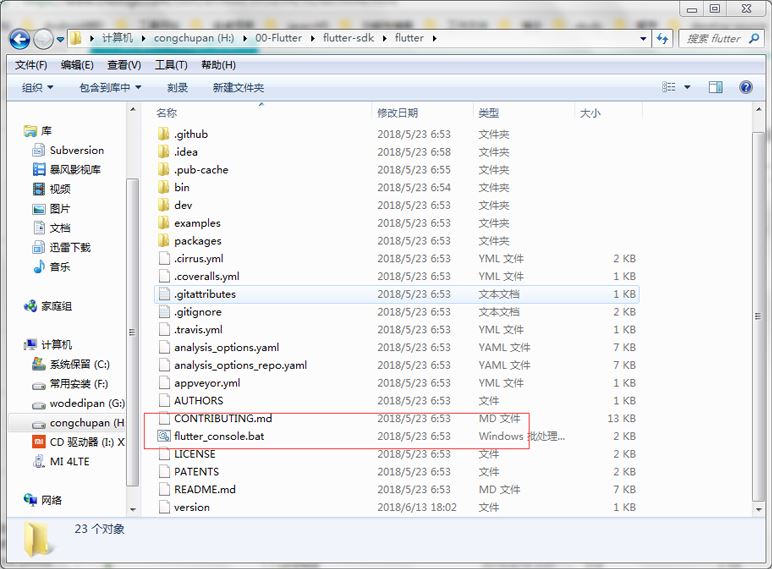Viewport: 772px width, 569px height.
Task: Click the search magnifier icon
Action: point(753,38)
